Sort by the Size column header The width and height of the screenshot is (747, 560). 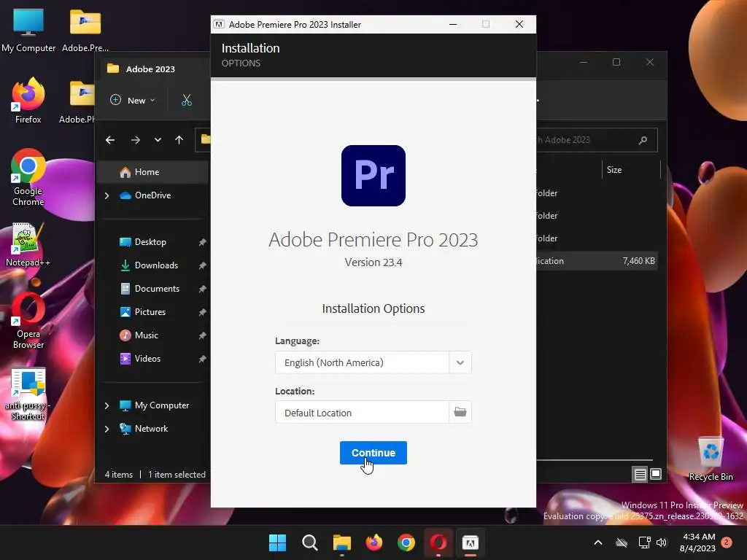pyautogui.click(x=631, y=170)
